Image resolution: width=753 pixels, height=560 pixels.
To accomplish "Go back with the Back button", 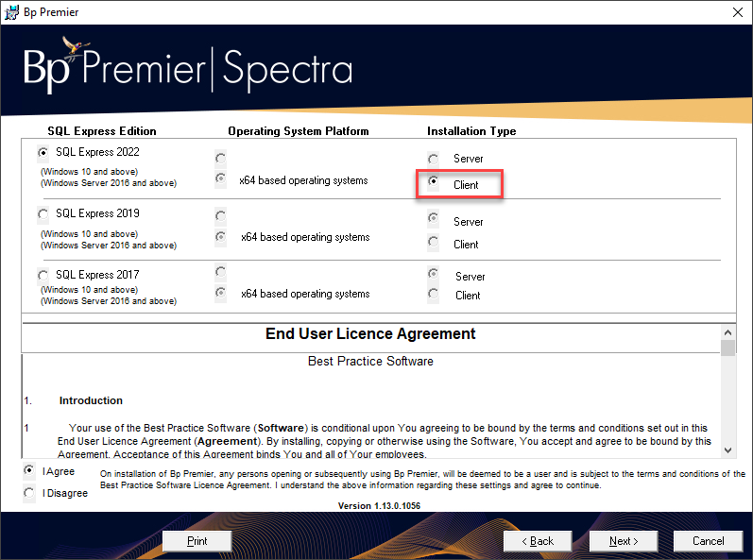I will [538, 541].
